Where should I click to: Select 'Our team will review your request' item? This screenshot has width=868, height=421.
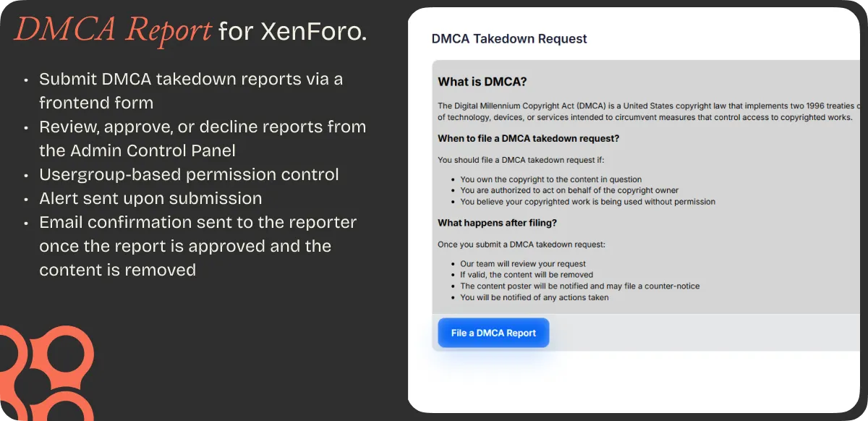point(523,263)
